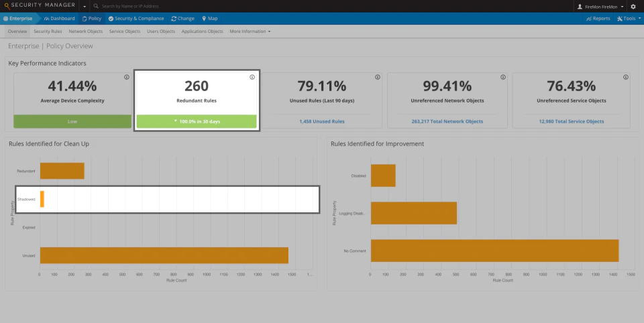Click info icon on Redundant Rules card
Screen dimensions: 644x323
pyautogui.click(x=252, y=77)
